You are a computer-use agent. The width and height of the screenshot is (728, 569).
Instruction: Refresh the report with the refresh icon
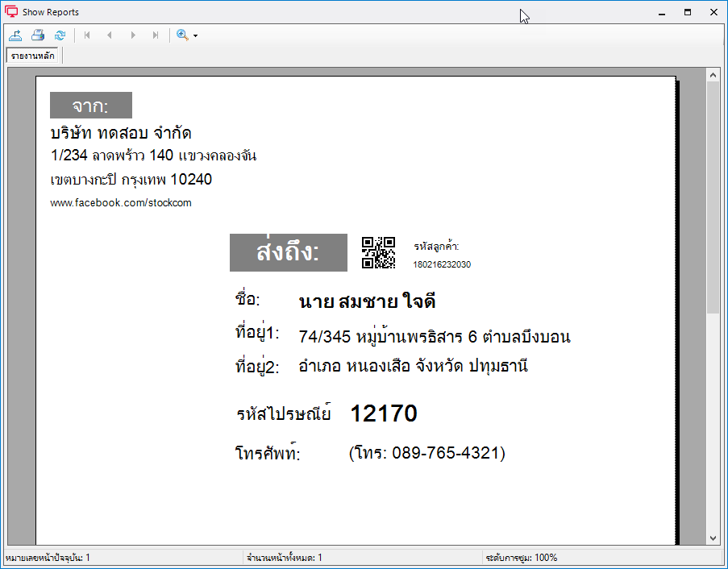[60, 35]
